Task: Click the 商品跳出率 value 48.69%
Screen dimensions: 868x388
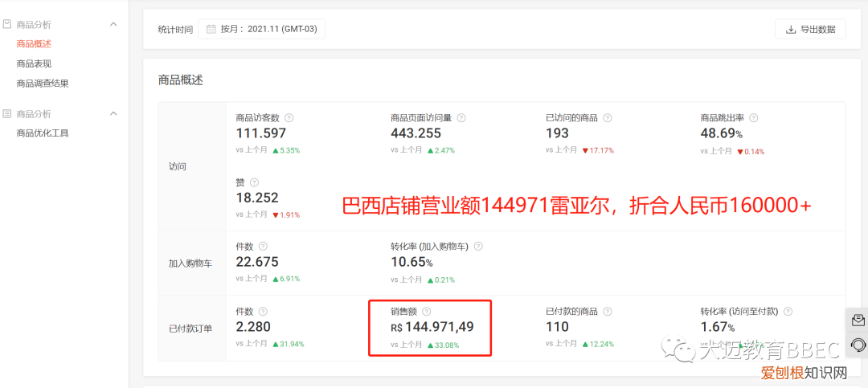Action: point(721,133)
